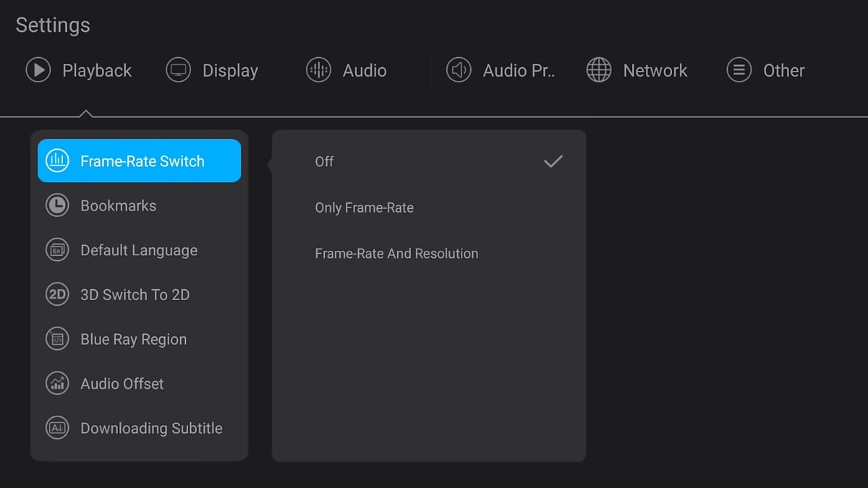Select Frame-Rate And Resolution option
The image size is (868, 488).
tap(396, 254)
